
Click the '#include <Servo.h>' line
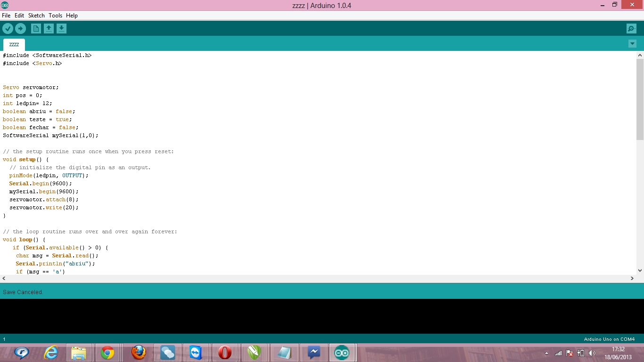pyautogui.click(x=32, y=63)
